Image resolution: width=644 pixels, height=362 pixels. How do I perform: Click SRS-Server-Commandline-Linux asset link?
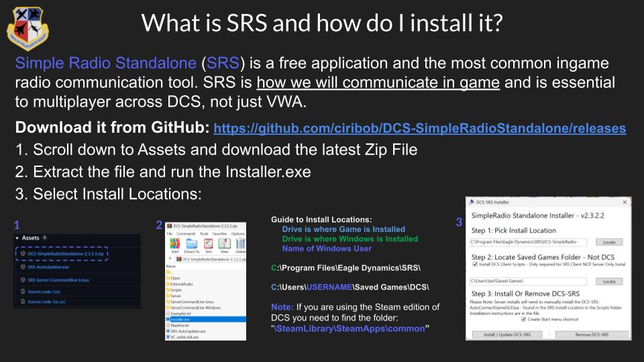58,280
